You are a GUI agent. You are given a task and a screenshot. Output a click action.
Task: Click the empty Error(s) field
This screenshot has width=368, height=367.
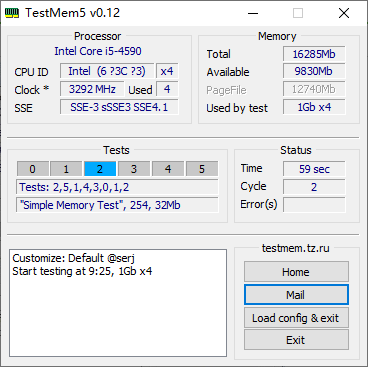pyautogui.click(x=314, y=205)
